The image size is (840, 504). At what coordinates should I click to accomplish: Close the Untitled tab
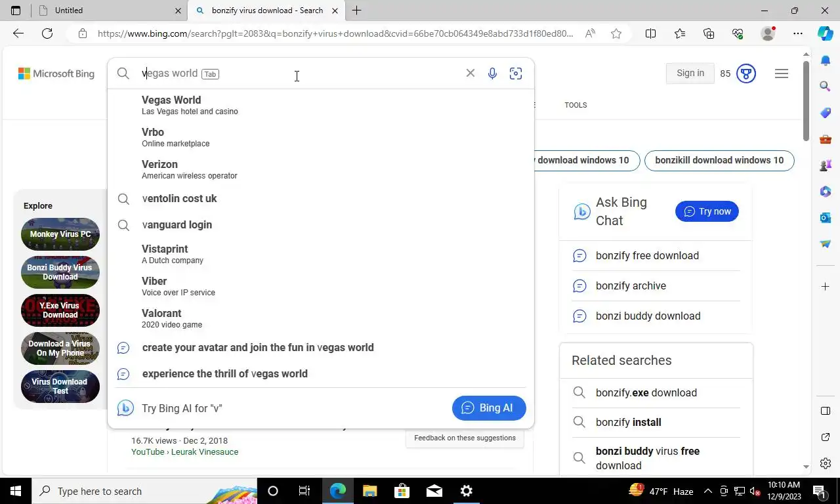178,10
